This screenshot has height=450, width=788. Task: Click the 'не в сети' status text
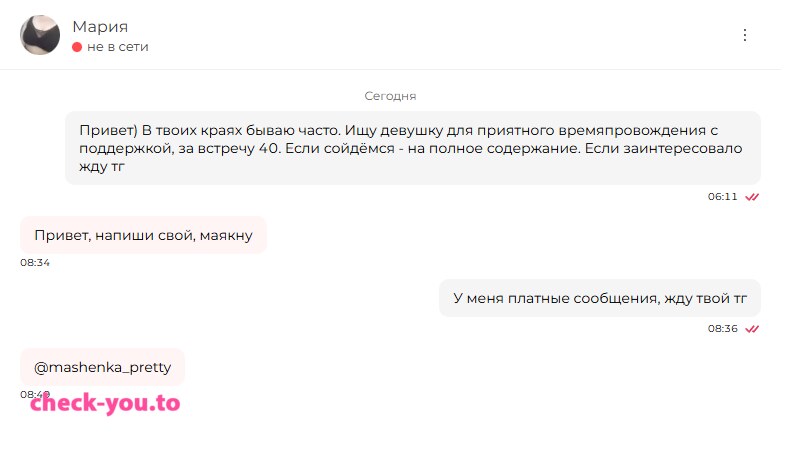click(x=118, y=47)
